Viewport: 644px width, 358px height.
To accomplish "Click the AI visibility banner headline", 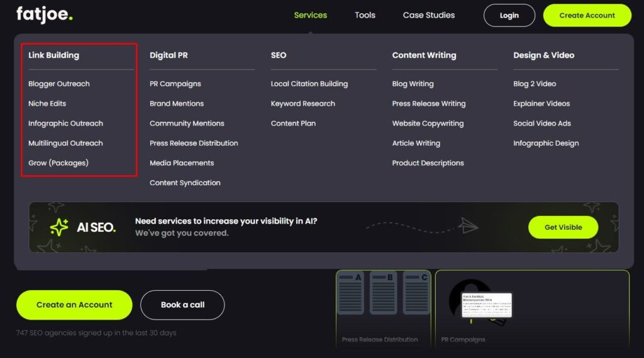I will (226, 221).
